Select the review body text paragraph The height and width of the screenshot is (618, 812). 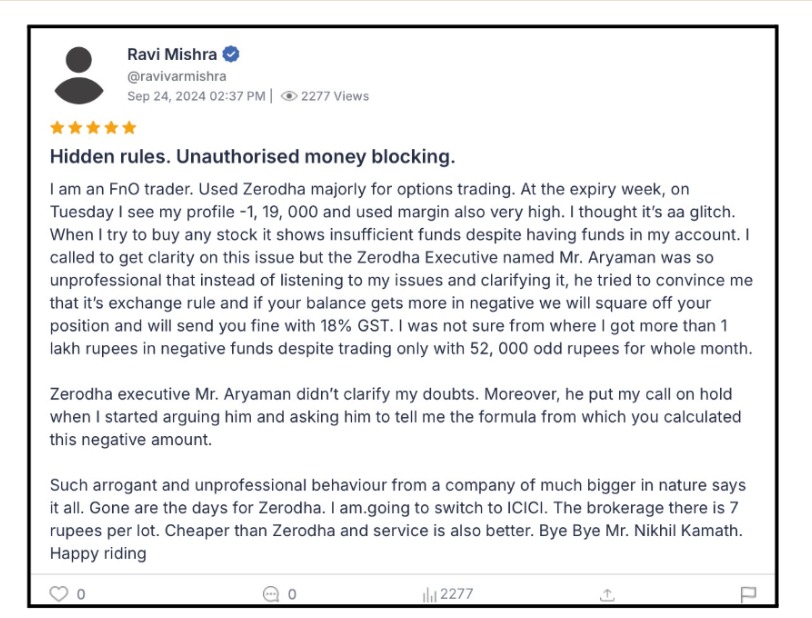(400, 270)
